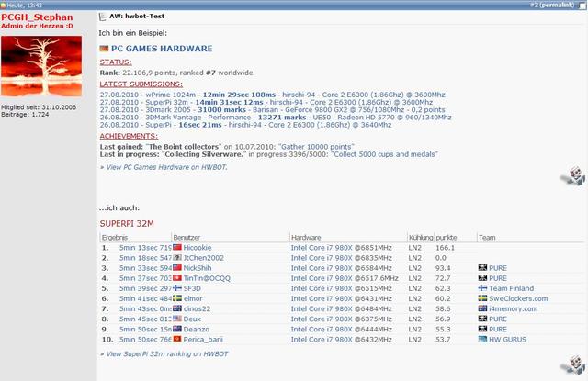Click the flag icon next to TinTin@OCQQ
This screenshot has height=381, width=588.
[177, 277]
